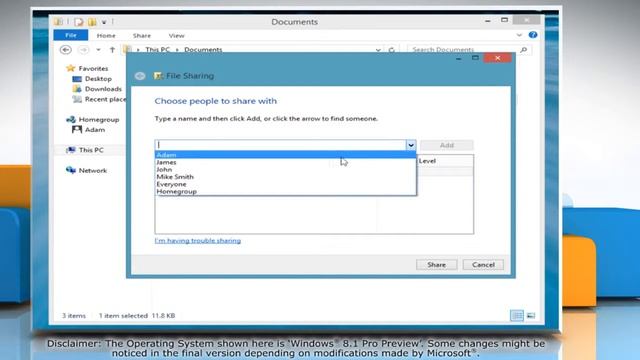
Task: Click New folder quick access icon
Action: click(92, 22)
